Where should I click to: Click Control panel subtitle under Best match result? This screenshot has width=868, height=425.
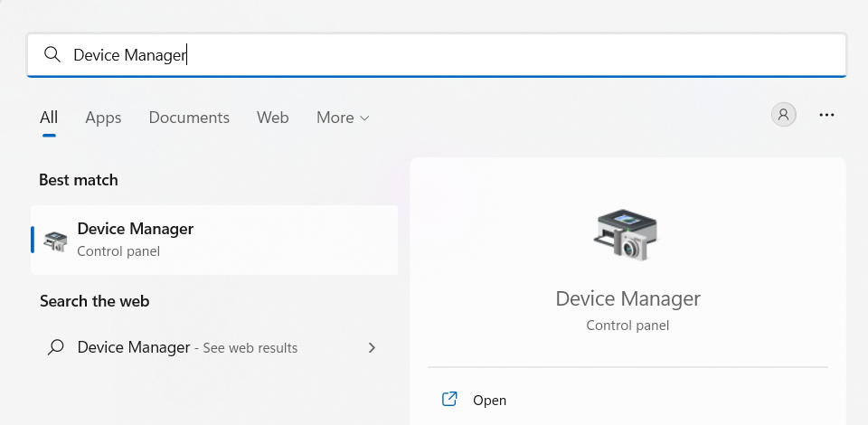point(118,251)
